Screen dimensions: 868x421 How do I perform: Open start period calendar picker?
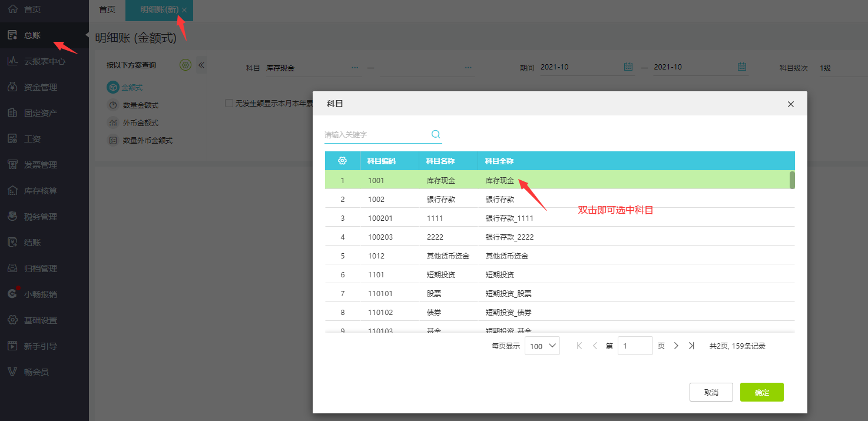coord(628,67)
